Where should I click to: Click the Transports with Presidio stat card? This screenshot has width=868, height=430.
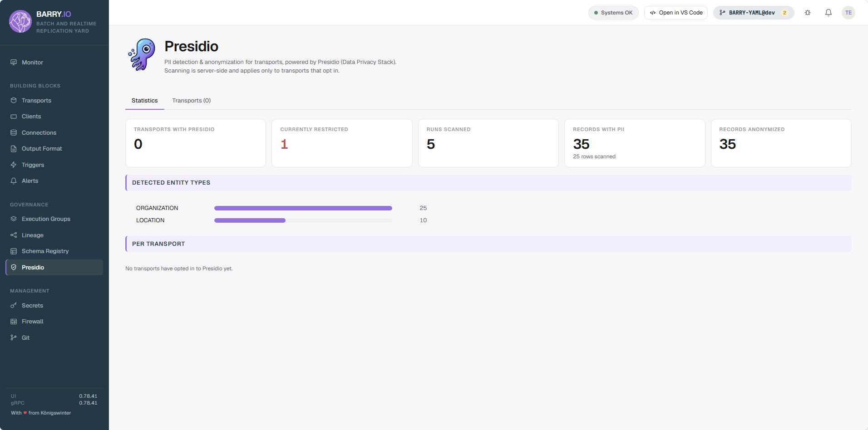[x=196, y=143]
